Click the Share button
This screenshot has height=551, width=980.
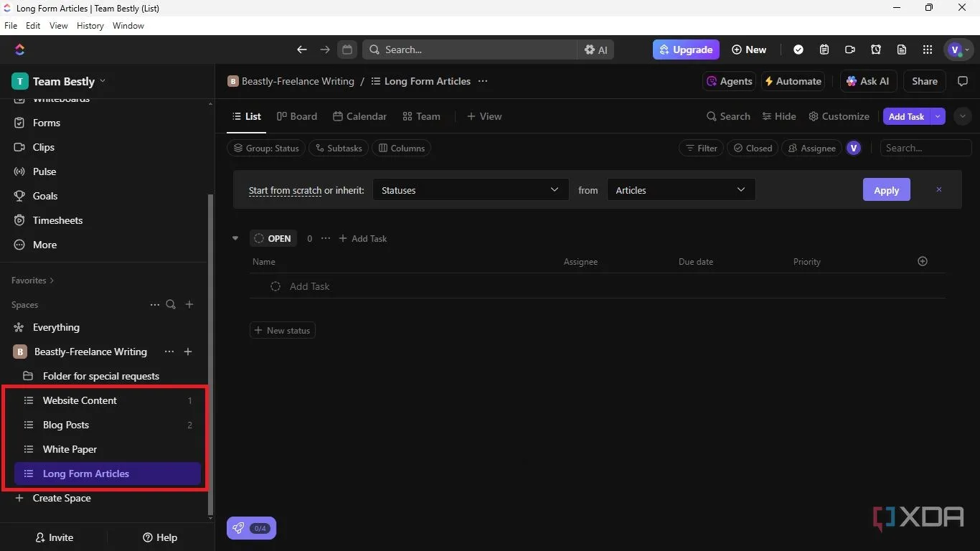925,81
